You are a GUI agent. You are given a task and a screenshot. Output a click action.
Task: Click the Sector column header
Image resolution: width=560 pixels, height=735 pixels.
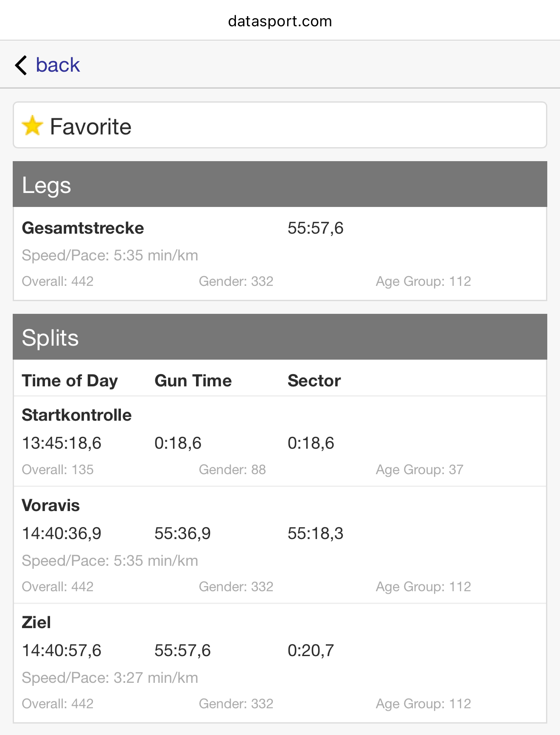(x=314, y=381)
